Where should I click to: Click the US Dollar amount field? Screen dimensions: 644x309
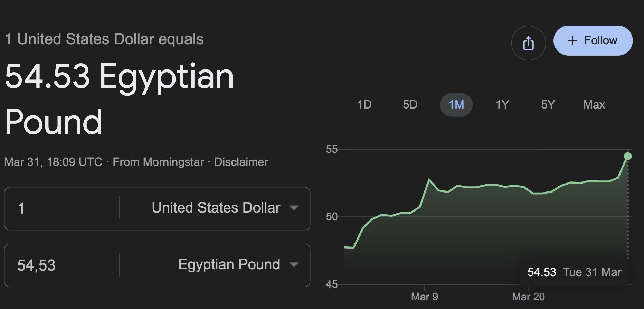(x=62, y=208)
